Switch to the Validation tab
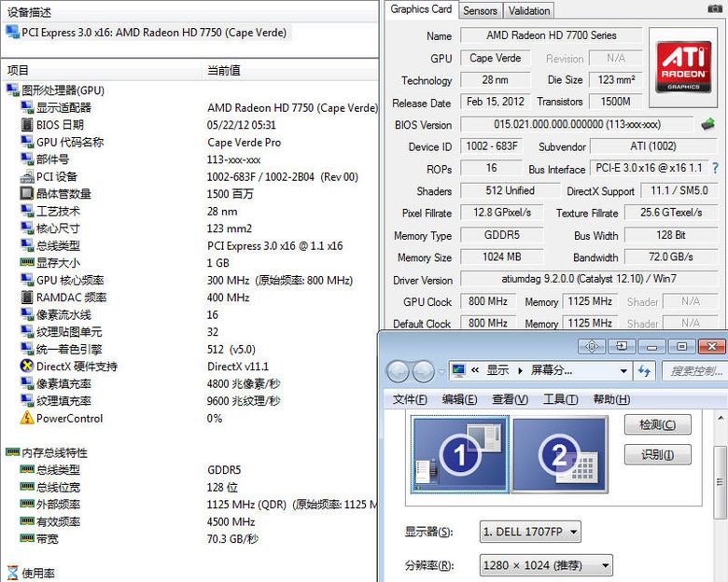728x582 pixels. [x=529, y=10]
